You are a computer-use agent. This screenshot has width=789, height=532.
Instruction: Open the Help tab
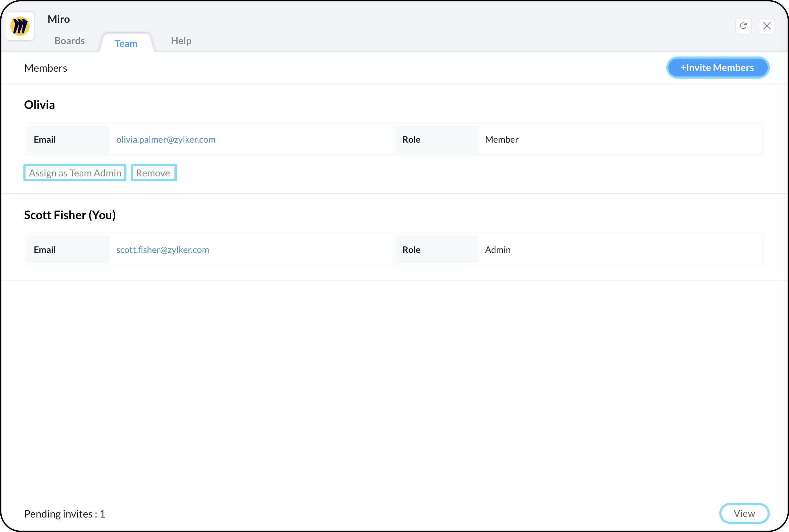point(181,41)
